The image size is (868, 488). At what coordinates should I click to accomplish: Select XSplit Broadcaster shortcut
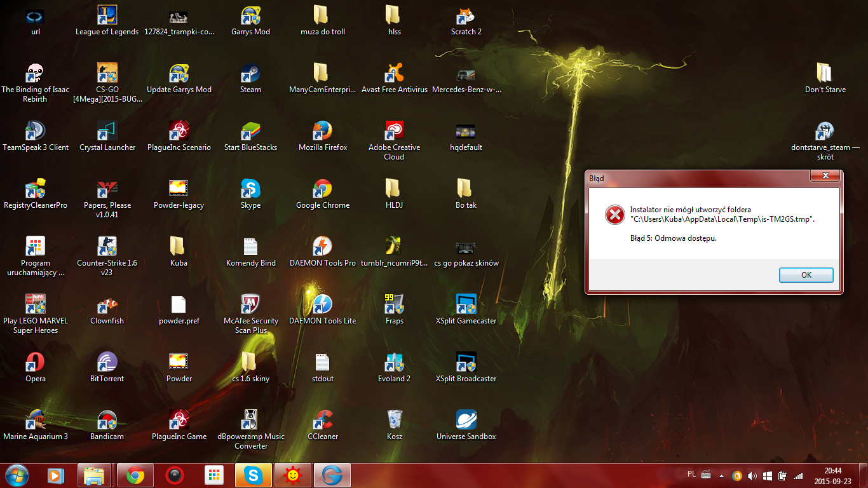[466, 367]
